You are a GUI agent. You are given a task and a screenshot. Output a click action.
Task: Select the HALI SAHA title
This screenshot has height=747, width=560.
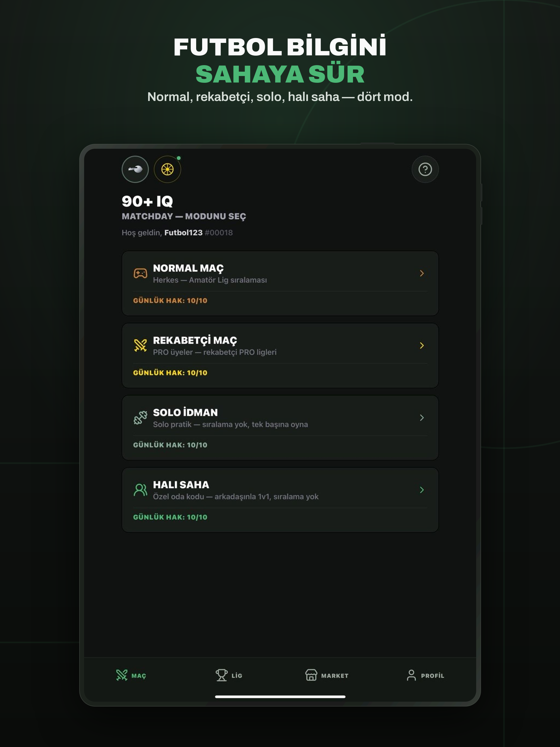(x=181, y=485)
